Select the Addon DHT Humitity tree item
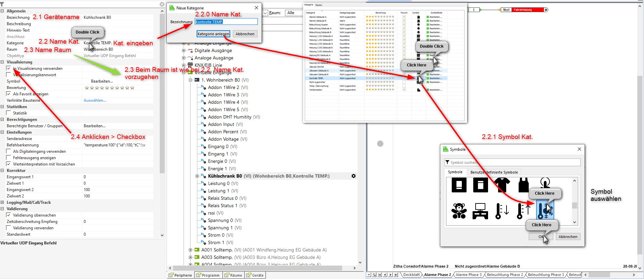The height and width of the screenshot is (279, 644). 234,117
